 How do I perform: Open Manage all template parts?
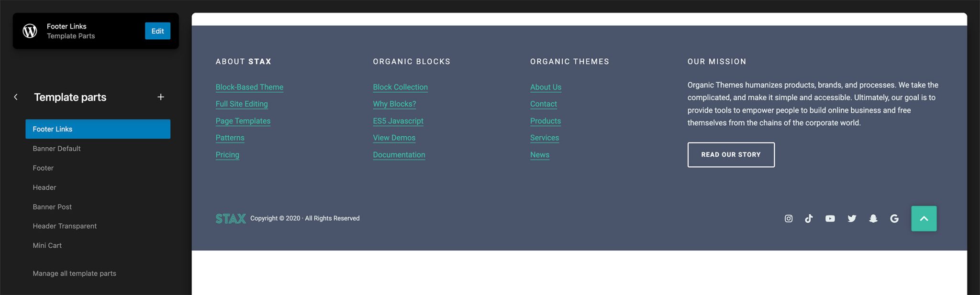click(74, 273)
